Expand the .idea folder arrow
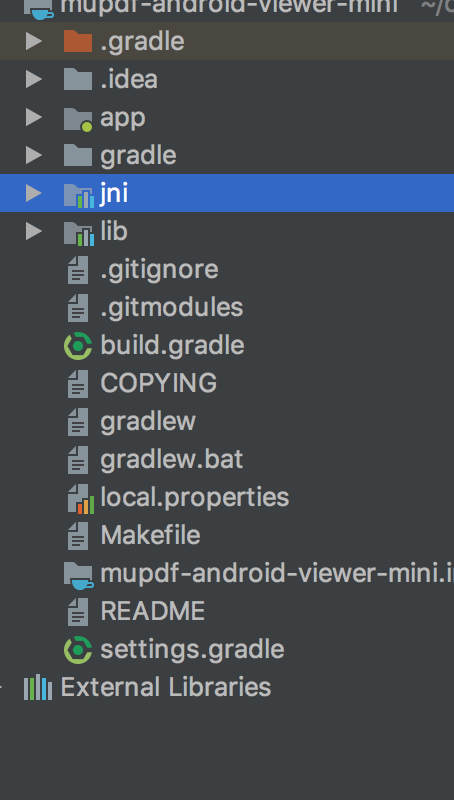Viewport: 454px width, 800px height. click(34, 79)
